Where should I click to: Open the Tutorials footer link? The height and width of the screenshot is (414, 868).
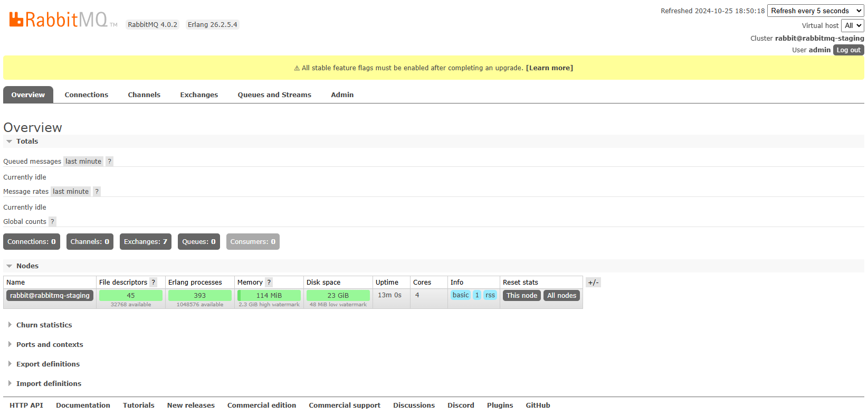139,406
